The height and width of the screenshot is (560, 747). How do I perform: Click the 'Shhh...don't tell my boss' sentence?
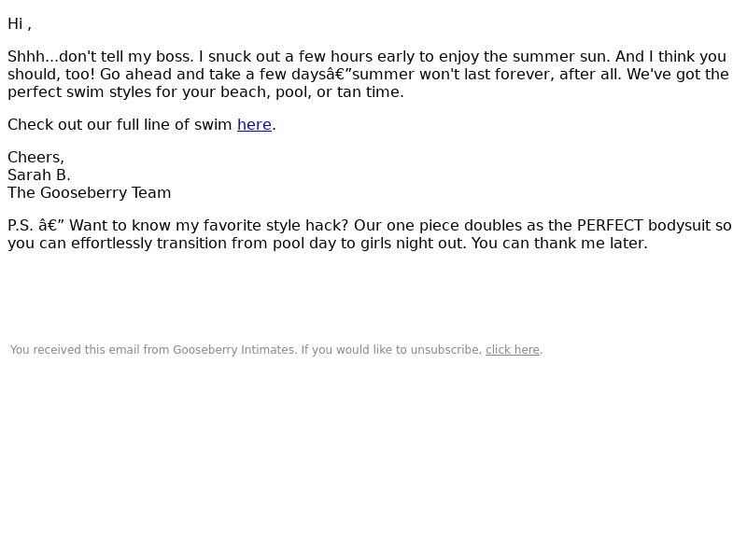pos(101,57)
